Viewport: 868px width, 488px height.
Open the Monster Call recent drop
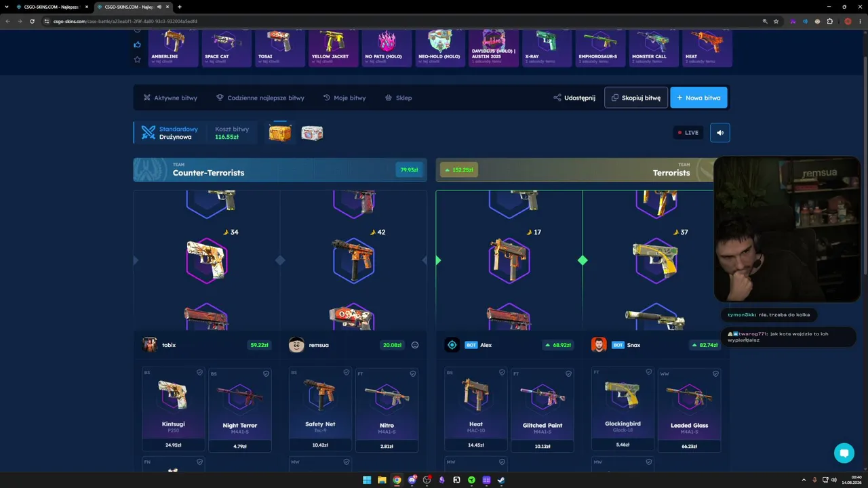coord(654,47)
